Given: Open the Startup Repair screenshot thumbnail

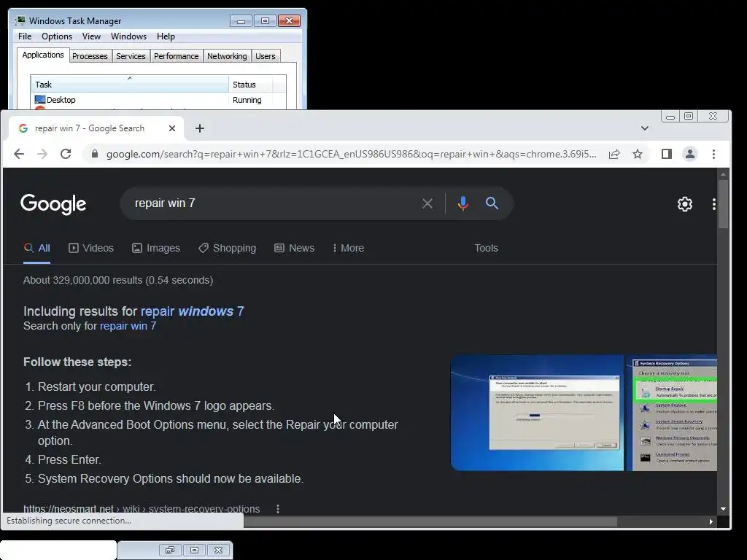Looking at the screenshot, I should [537, 413].
